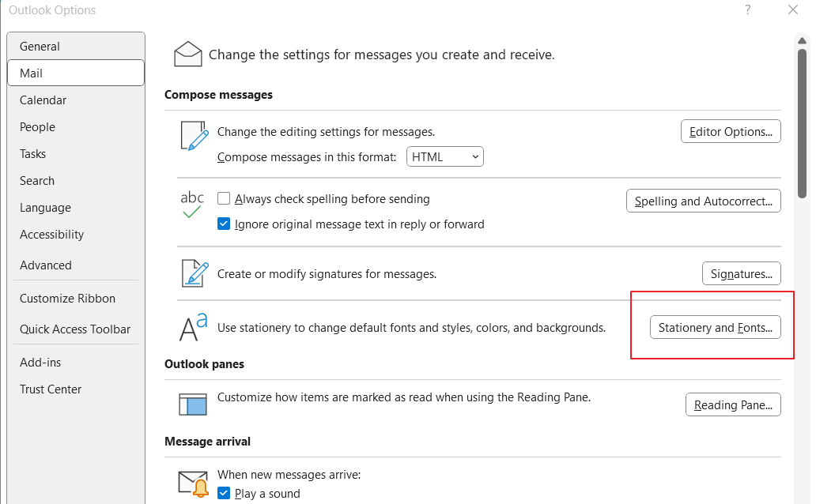The image size is (816, 504).
Task: Click the pencil-and-page editing settings icon
Action: 193,136
